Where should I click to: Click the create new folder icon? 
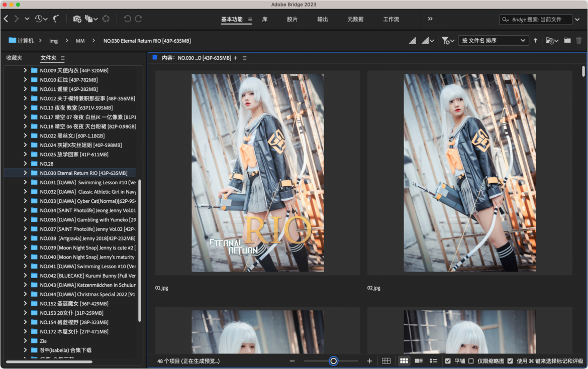[567, 41]
